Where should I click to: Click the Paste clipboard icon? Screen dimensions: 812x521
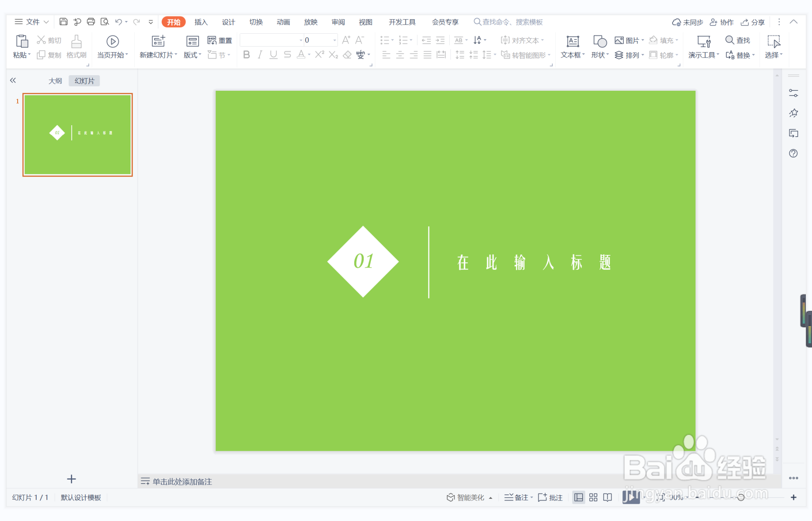pos(21,41)
